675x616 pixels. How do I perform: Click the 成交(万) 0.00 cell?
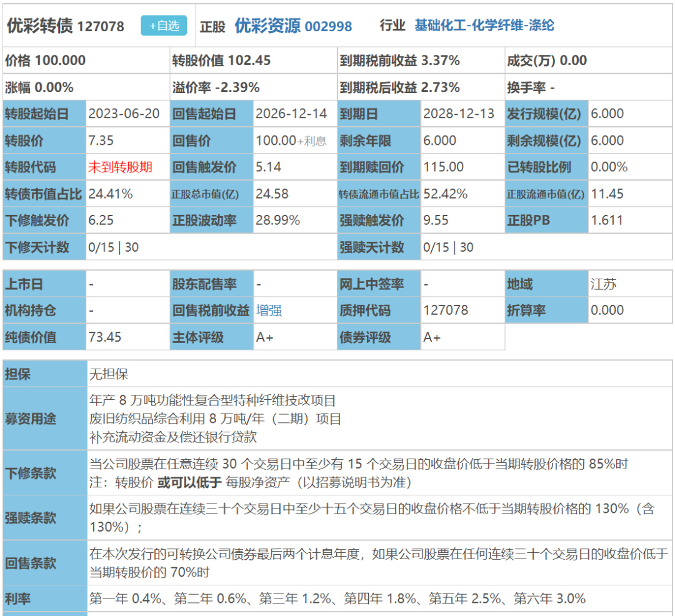click(x=588, y=60)
